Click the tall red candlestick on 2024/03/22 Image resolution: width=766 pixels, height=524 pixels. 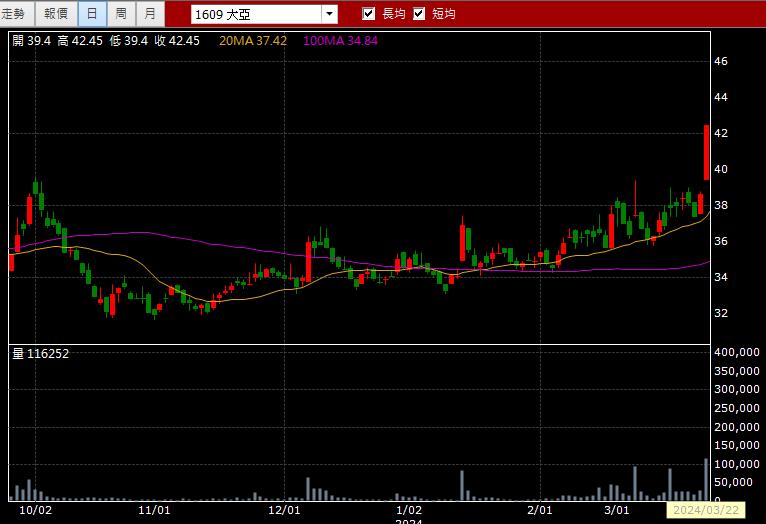pos(706,152)
